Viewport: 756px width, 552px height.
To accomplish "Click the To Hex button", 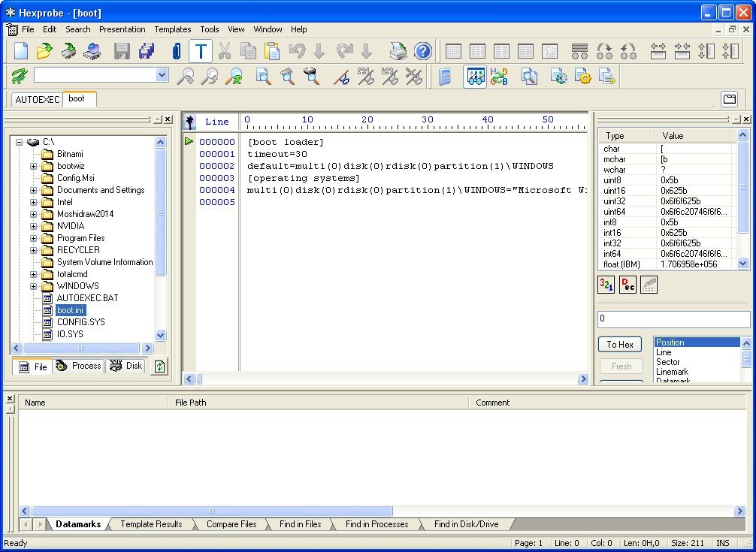I will pyautogui.click(x=619, y=345).
